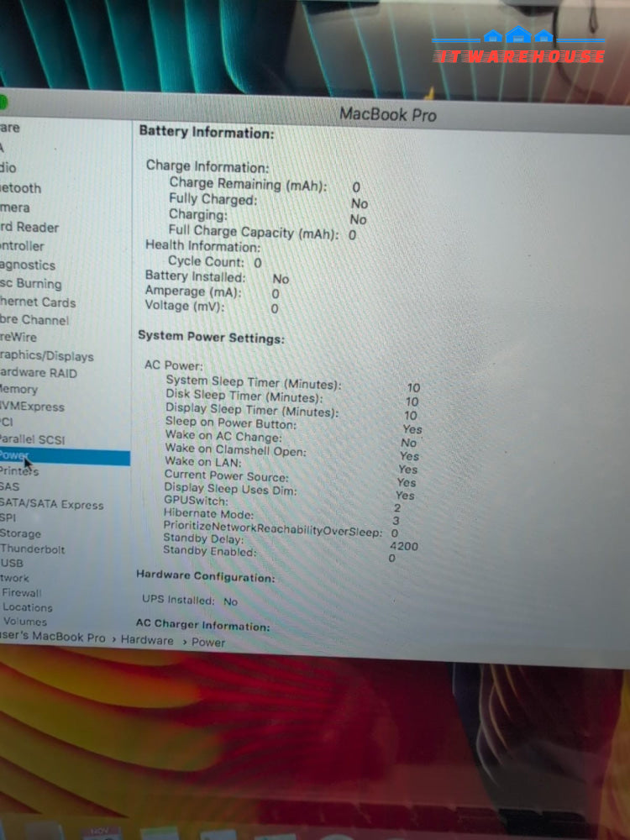630x840 pixels.
Task: Select FireWire in the sidebar
Action: coord(18,337)
